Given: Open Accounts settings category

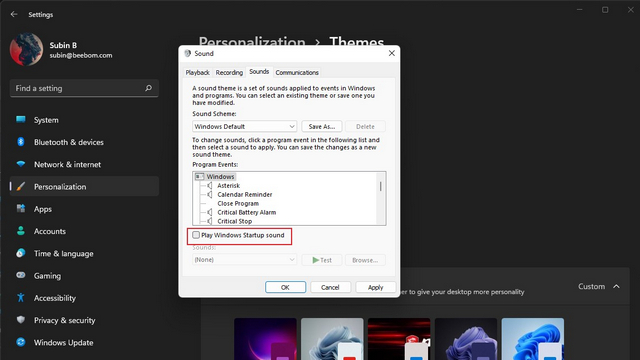Looking at the screenshot, I should point(84,231).
